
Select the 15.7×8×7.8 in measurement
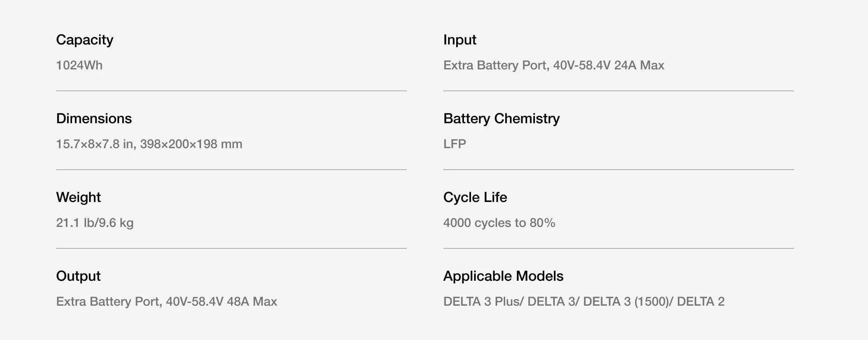coord(95,144)
